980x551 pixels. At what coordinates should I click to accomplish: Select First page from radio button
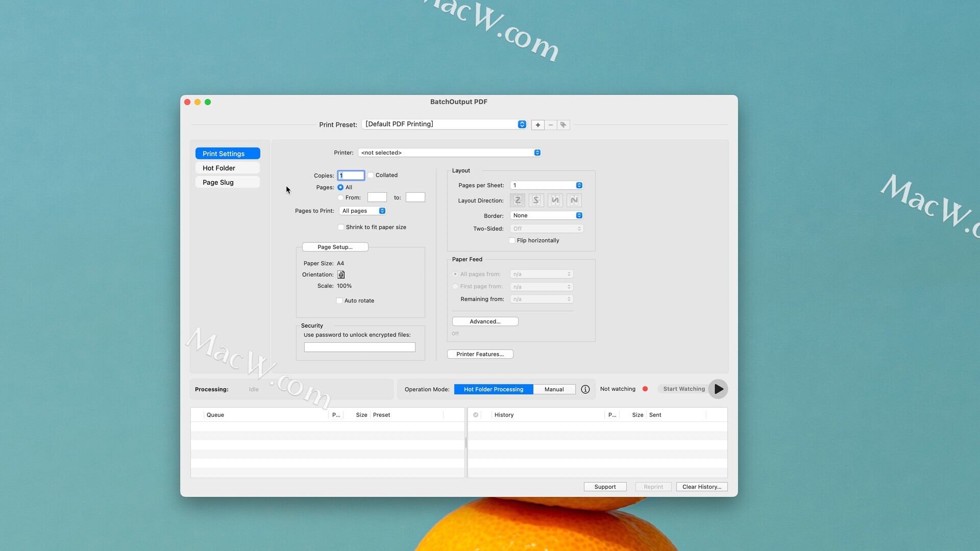pos(455,286)
